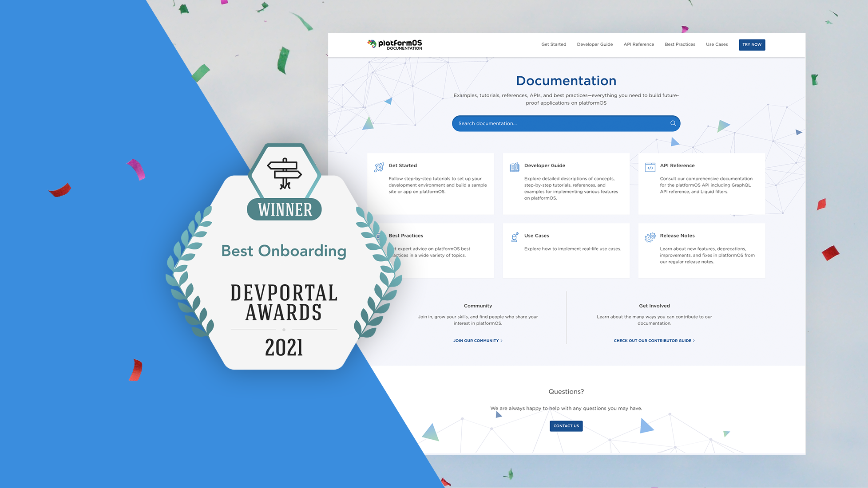Open the API Reference card title

(677, 165)
